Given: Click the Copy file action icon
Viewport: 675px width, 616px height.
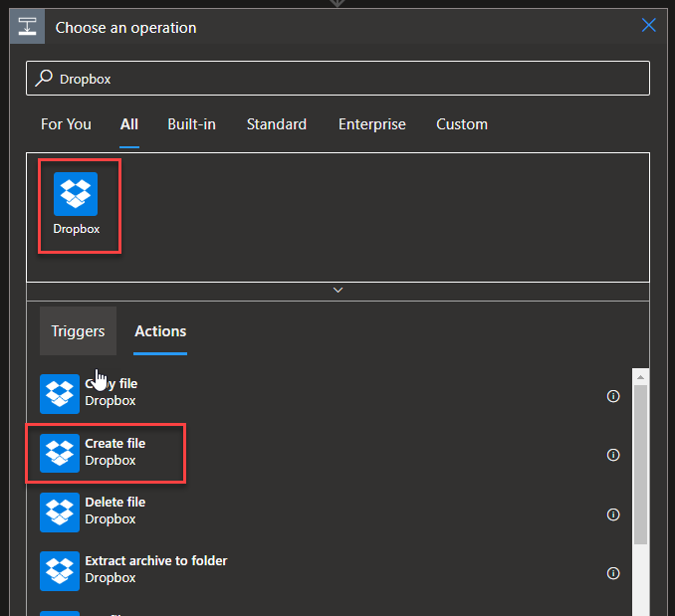Looking at the screenshot, I should point(60,393).
